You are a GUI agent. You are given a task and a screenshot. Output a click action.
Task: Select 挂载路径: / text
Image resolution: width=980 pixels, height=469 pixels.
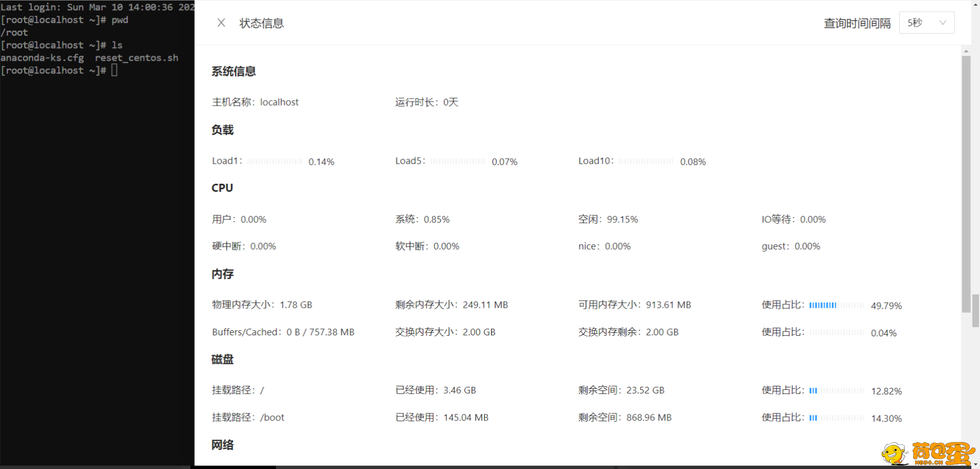click(x=238, y=390)
